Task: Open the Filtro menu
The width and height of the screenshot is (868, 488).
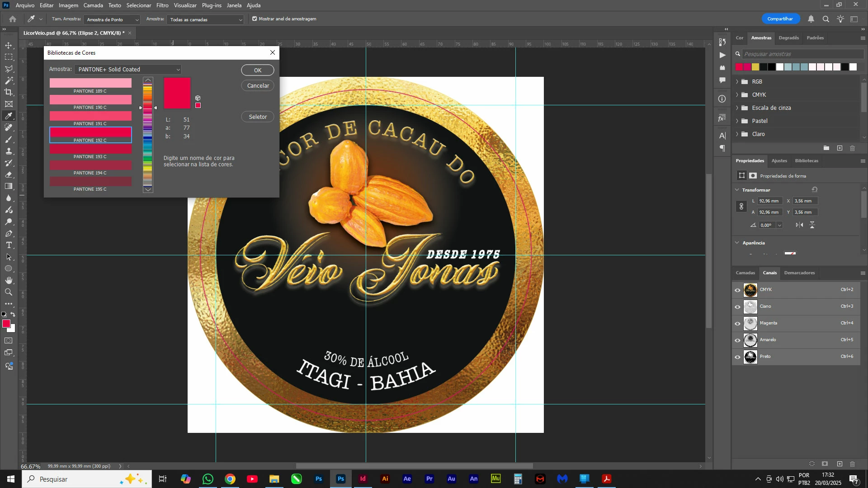Action: pos(162,5)
